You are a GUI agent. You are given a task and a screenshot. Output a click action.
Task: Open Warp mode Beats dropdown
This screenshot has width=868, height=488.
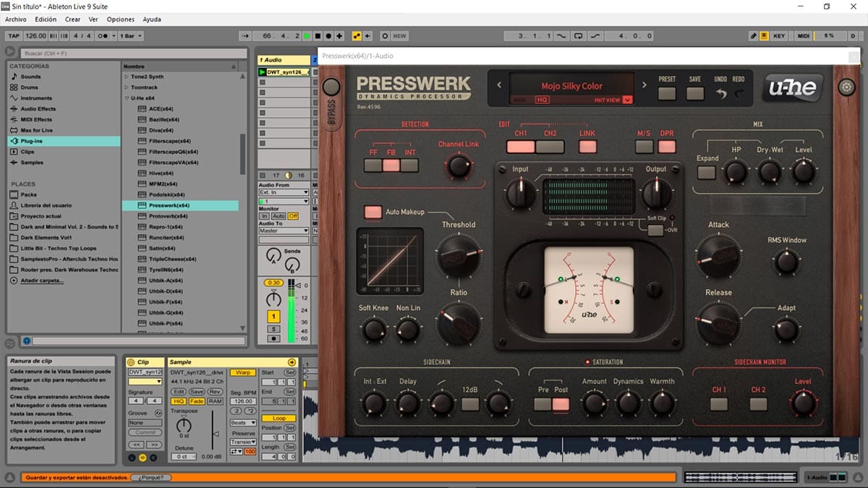[x=243, y=422]
